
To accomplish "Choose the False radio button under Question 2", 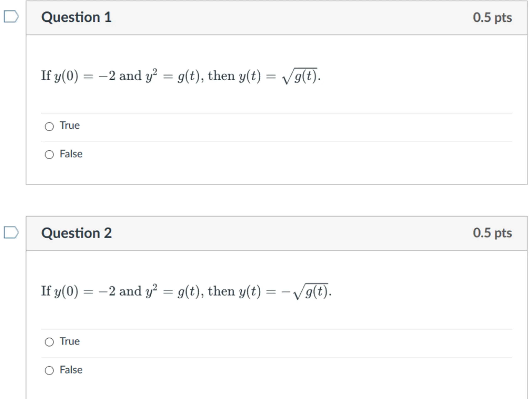I will [49, 370].
